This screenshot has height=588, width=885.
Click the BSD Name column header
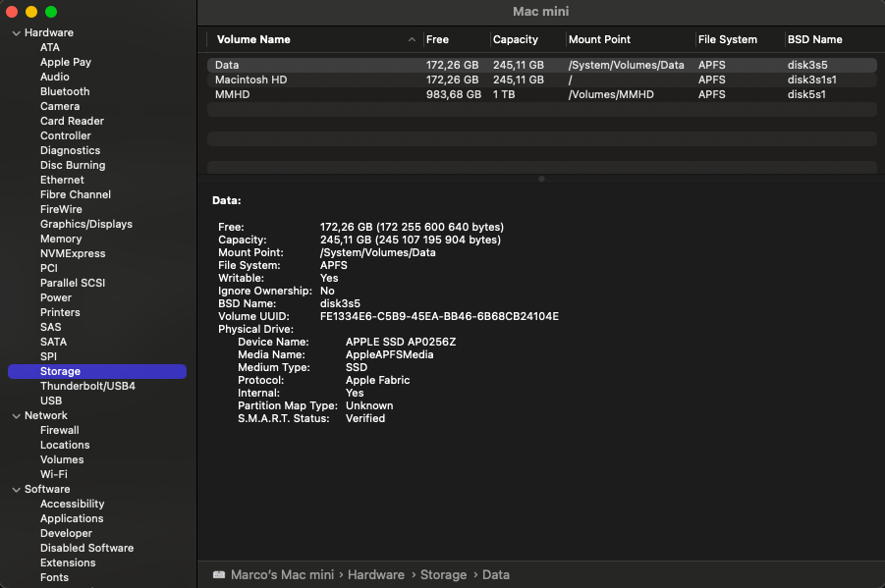[814, 39]
